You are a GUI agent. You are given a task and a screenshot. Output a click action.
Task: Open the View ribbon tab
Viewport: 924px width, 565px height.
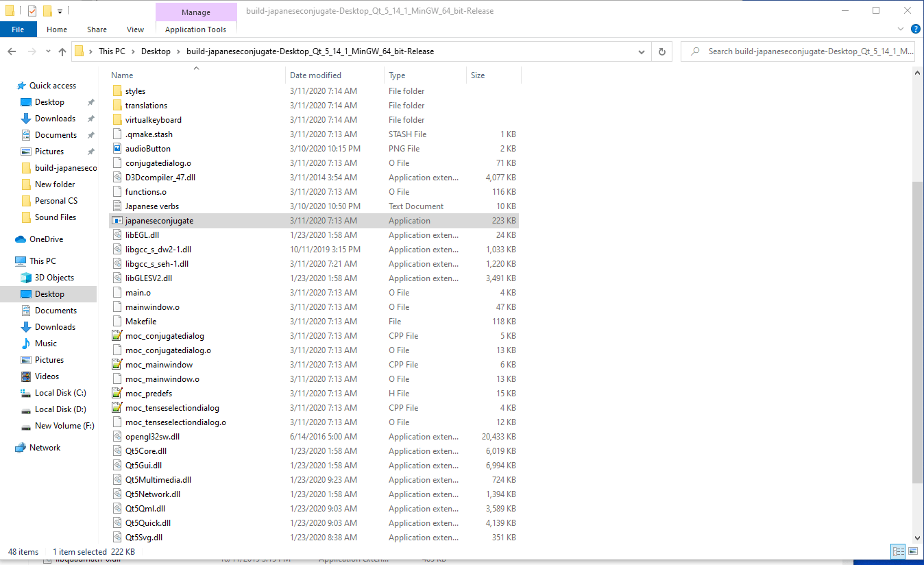pos(136,29)
